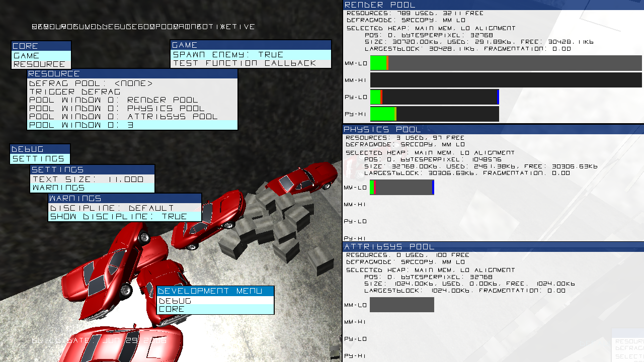Viewport: 644px width, 362px height.
Task: Choose Pool Window 0: Render Pool
Action: pyautogui.click(x=132, y=100)
